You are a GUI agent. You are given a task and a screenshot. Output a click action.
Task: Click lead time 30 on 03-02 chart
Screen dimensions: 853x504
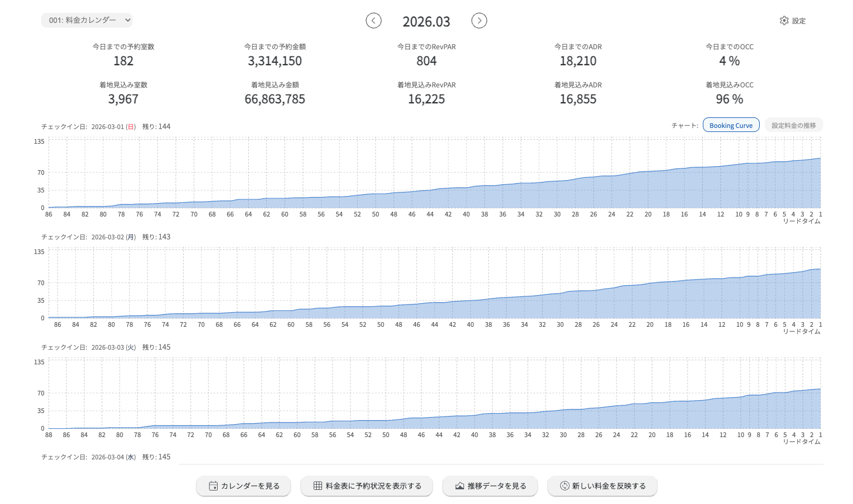[x=560, y=325]
